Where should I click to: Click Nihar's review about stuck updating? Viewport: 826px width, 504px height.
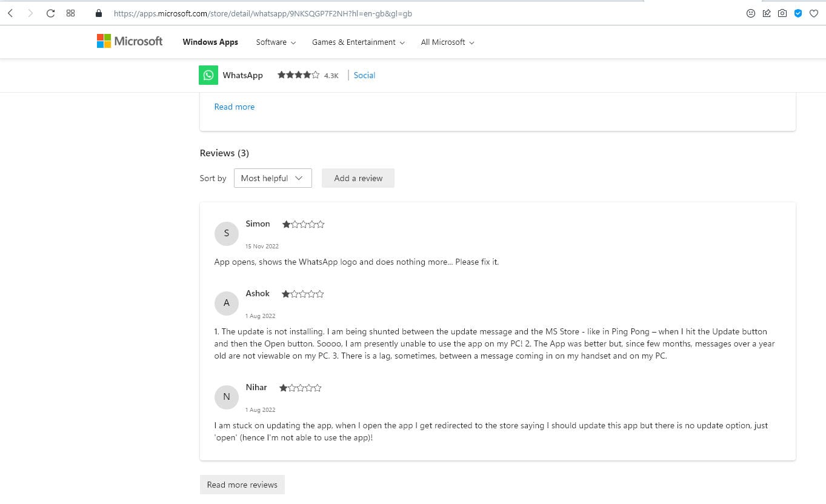coord(491,431)
